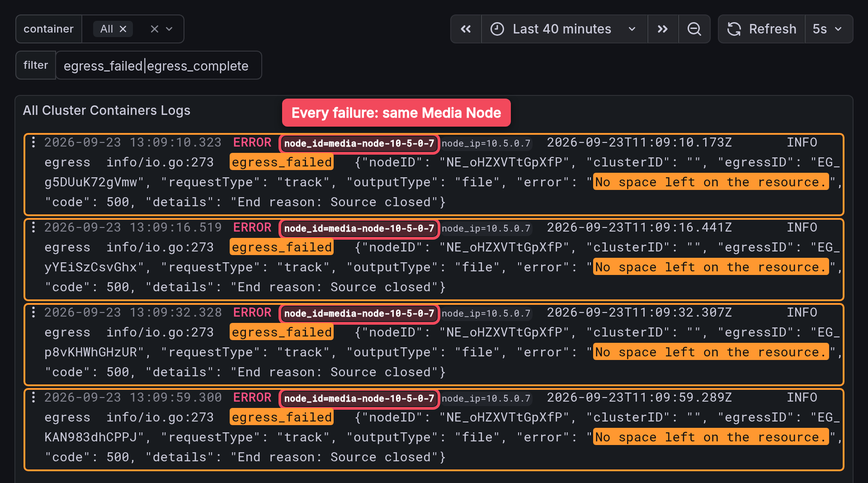Click the node_id label in the 13:09:59.300 row
868x483 pixels.
(359, 398)
